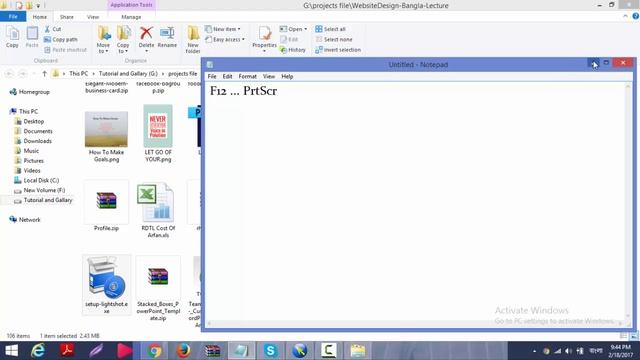Click the Rename icon in Organize group

167,37
